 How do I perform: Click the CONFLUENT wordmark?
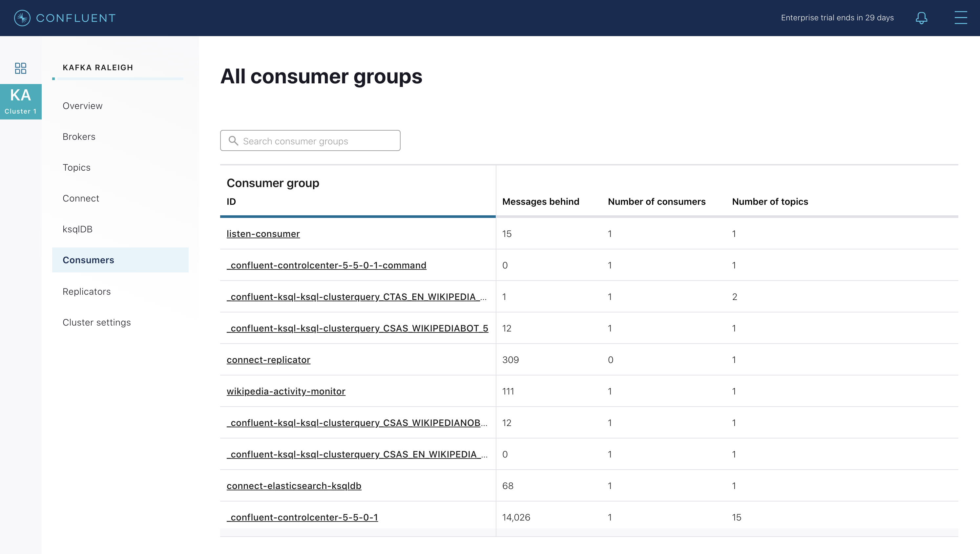(76, 18)
